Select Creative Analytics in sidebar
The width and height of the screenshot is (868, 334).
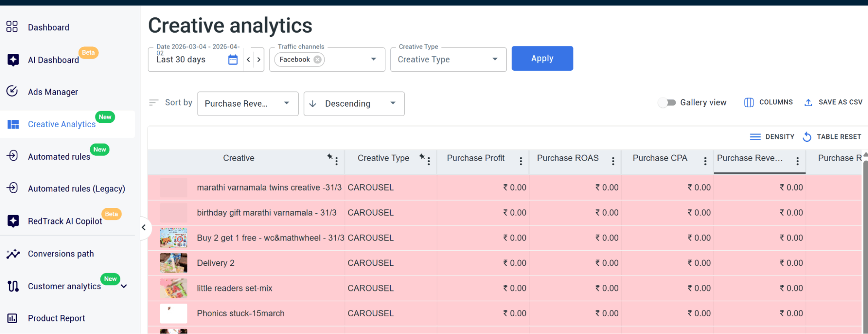[x=62, y=124]
